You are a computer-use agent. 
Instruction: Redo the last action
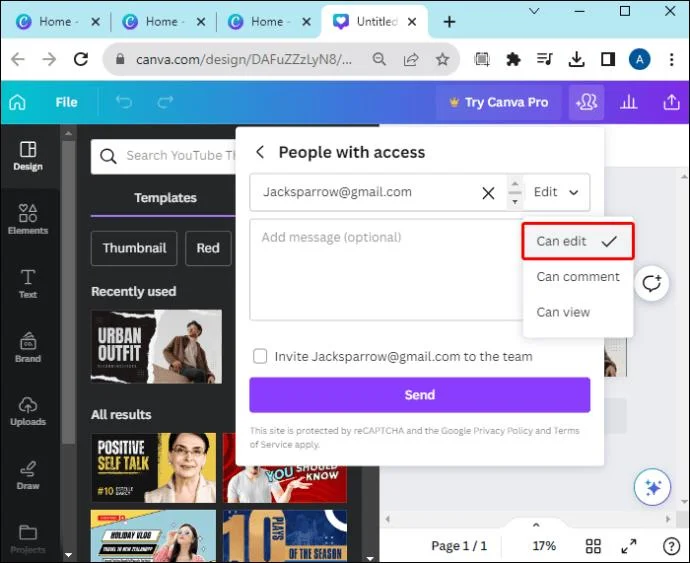coord(165,103)
